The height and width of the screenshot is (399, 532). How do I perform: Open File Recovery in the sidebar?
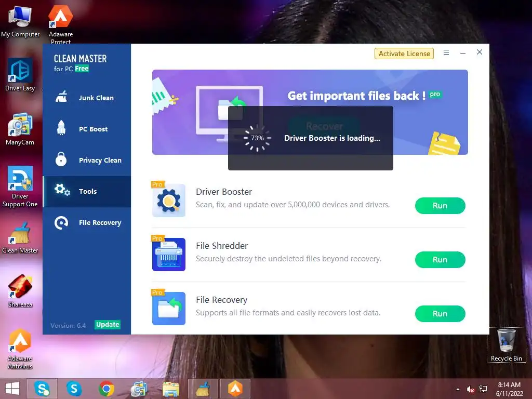click(x=87, y=222)
